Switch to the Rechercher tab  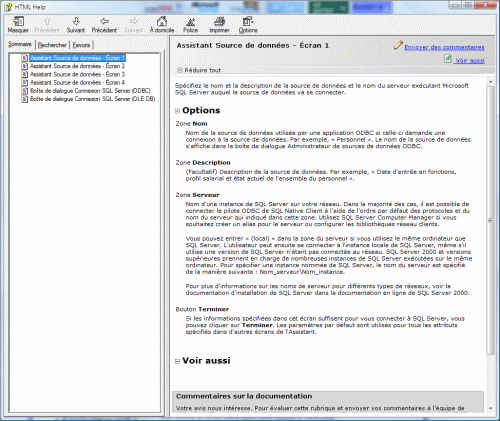coord(52,45)
